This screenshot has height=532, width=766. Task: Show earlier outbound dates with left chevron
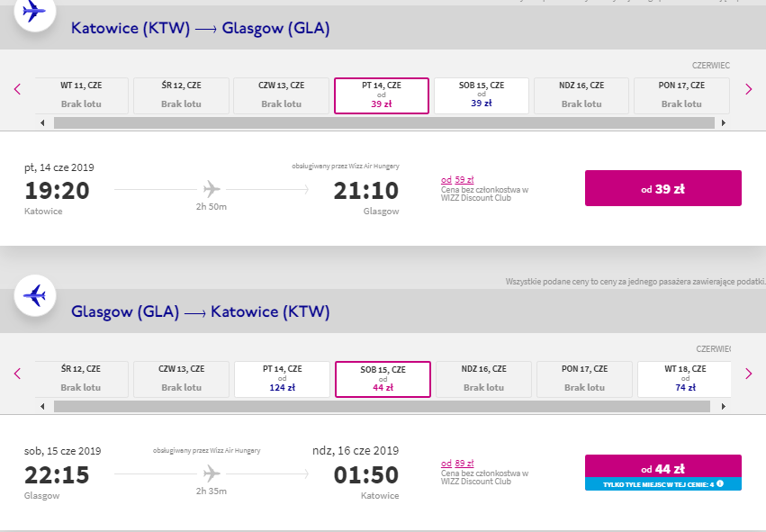18,89
